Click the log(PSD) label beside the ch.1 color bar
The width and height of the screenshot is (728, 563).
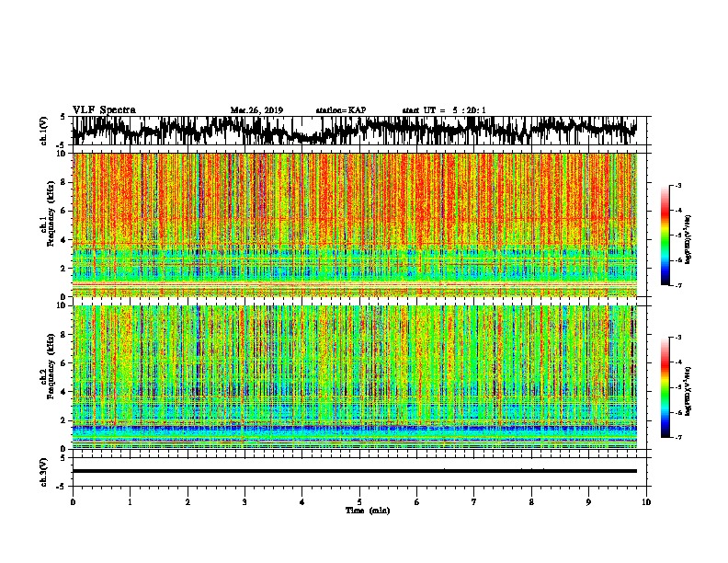click(x=688, y=239)
